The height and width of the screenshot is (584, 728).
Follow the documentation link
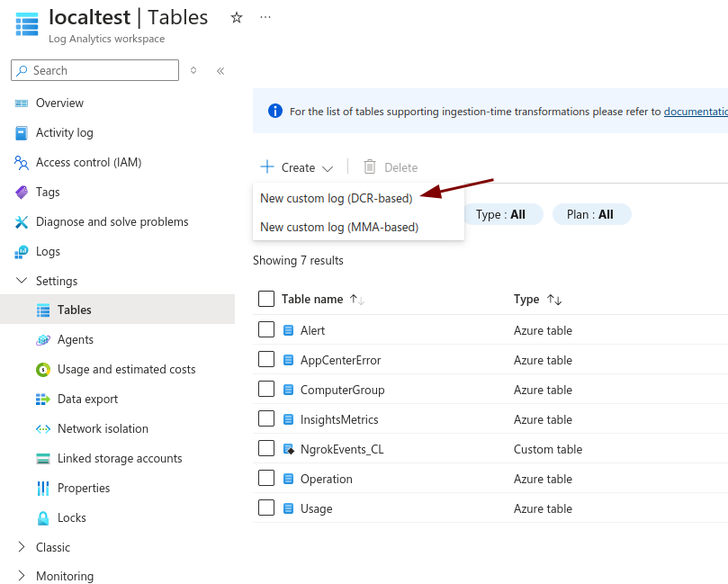[x=696, y=112]
